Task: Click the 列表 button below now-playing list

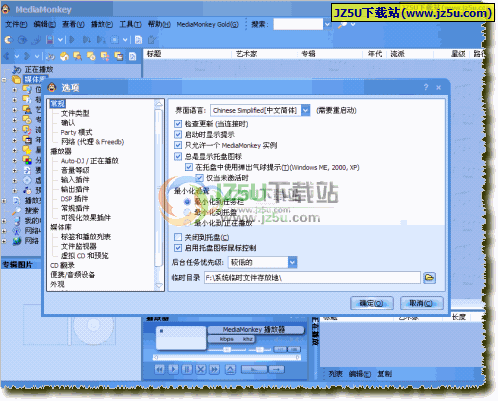Action: 335,374
